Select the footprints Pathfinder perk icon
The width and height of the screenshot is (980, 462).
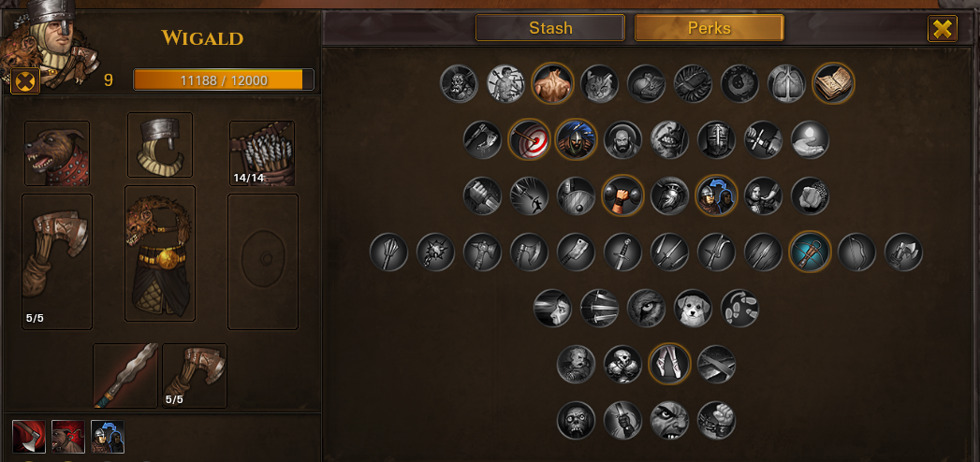740,308
